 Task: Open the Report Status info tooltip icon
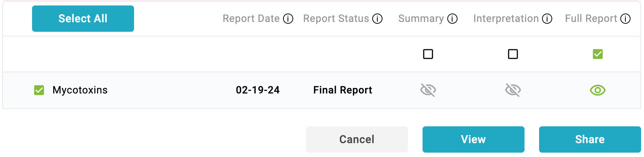[377, 19]
